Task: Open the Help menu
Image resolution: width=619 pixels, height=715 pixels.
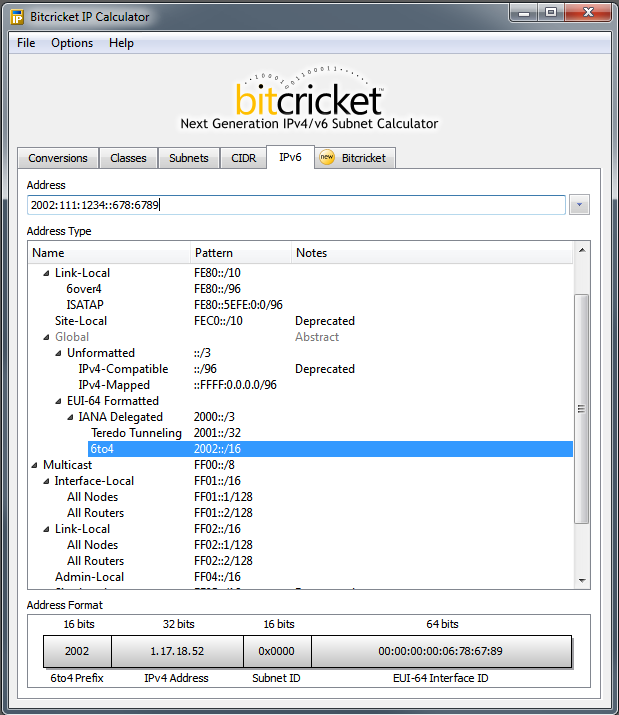Action: 121,43
